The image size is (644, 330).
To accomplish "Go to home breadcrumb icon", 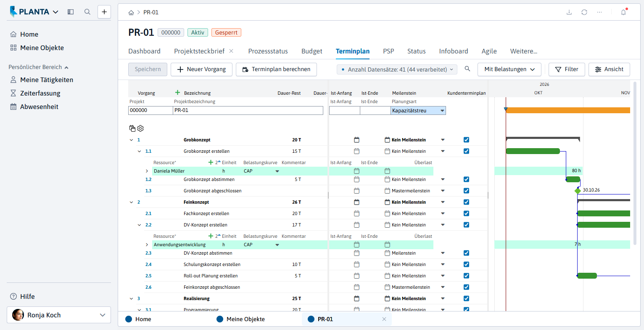I will (x=131, y=12).
